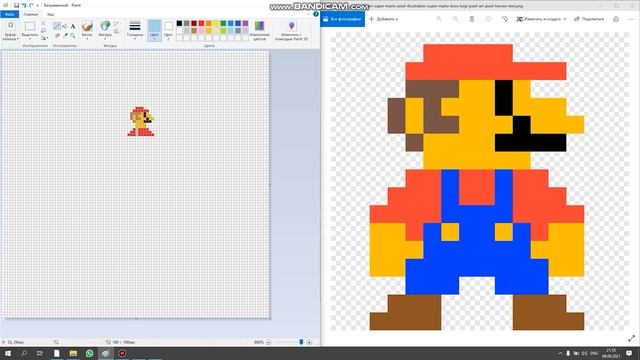Image resolution: width=640 pixels, height=360 pixels.
Task: Click the Share button in Photos
Action: pos(589,19)
